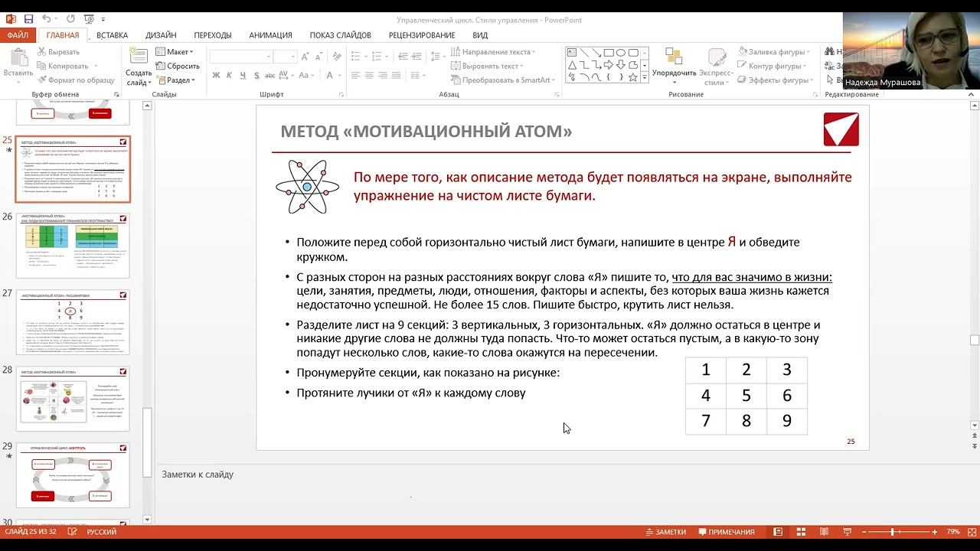
Task: Select slide 26 thumbnail
Action: coord(73,245)
